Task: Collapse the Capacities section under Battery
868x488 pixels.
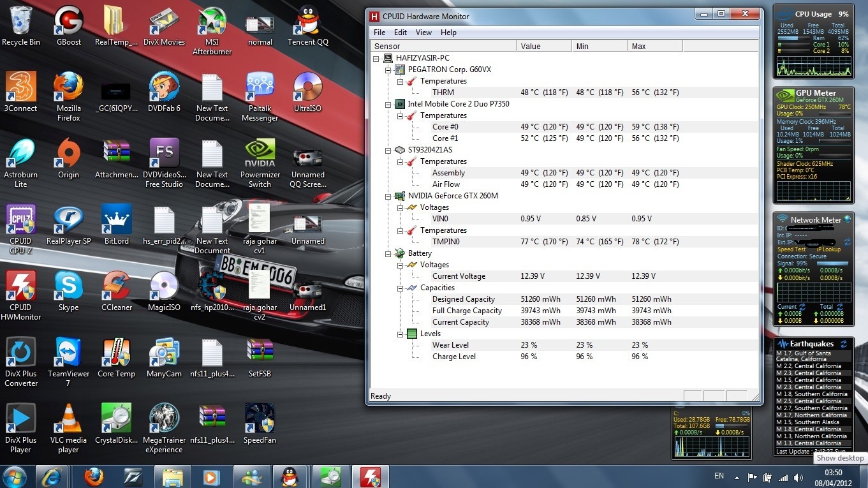Action: pyautogui.click(x=401, y=288)
